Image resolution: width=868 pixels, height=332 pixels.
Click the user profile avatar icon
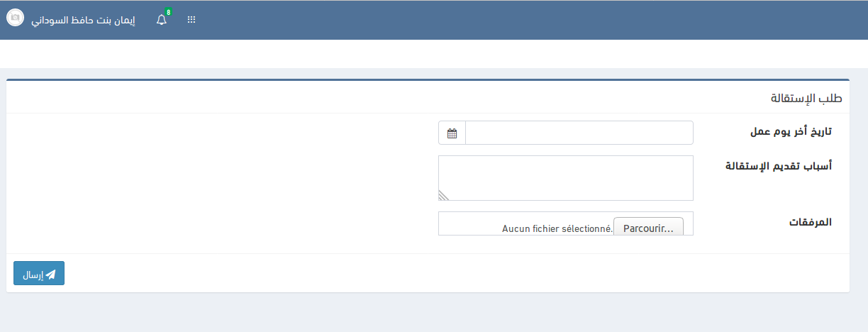[15, 20]
